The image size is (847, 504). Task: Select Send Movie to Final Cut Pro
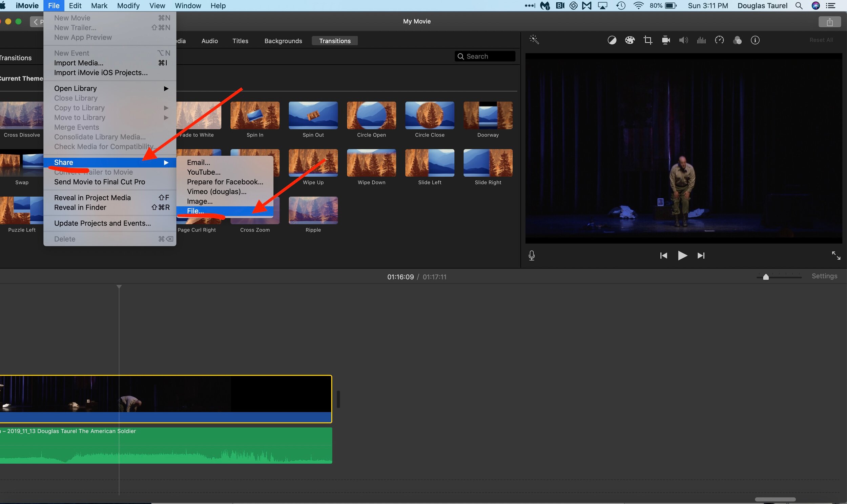(x=110, y=182)
